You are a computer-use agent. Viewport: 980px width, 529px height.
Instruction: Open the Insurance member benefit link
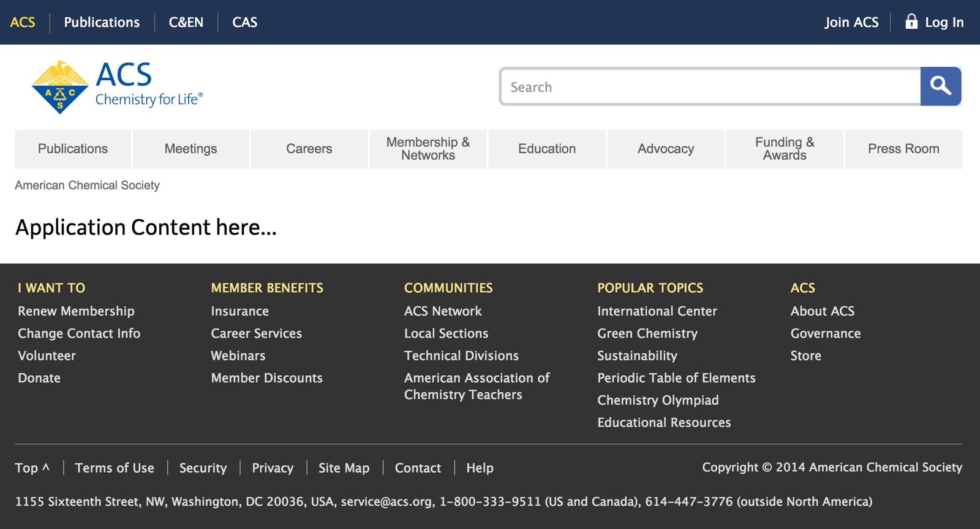pos(240,311)
